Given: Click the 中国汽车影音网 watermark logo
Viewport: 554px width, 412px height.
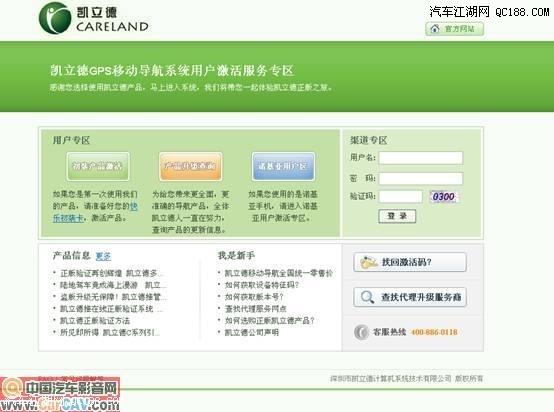Looking at the screenshot, I should (60, 394).
